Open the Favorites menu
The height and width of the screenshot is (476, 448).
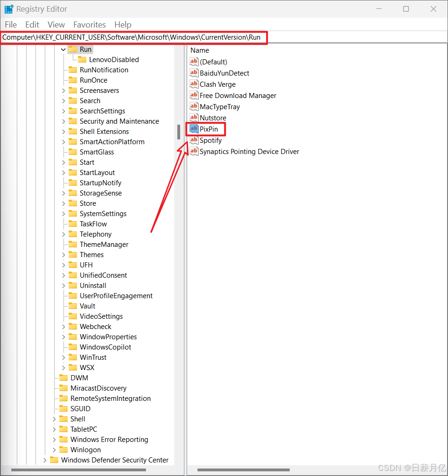90,25
